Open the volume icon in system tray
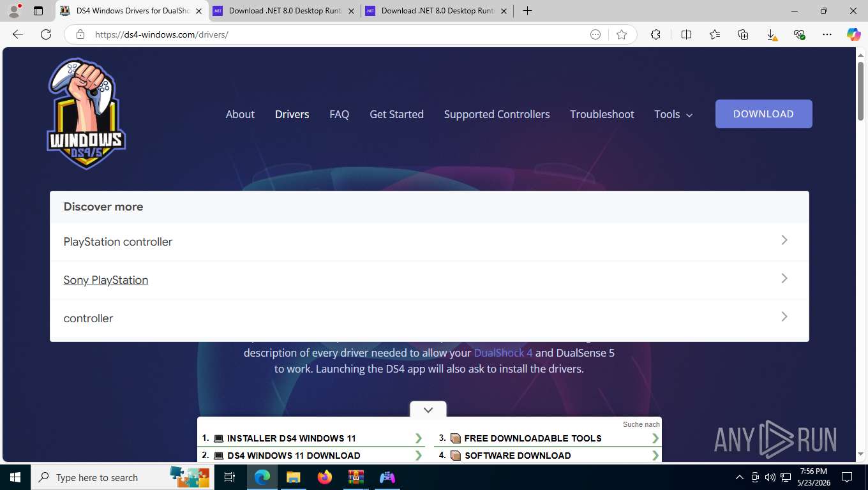The height and width of the screenshot is (490, 868). pos(770,477)
